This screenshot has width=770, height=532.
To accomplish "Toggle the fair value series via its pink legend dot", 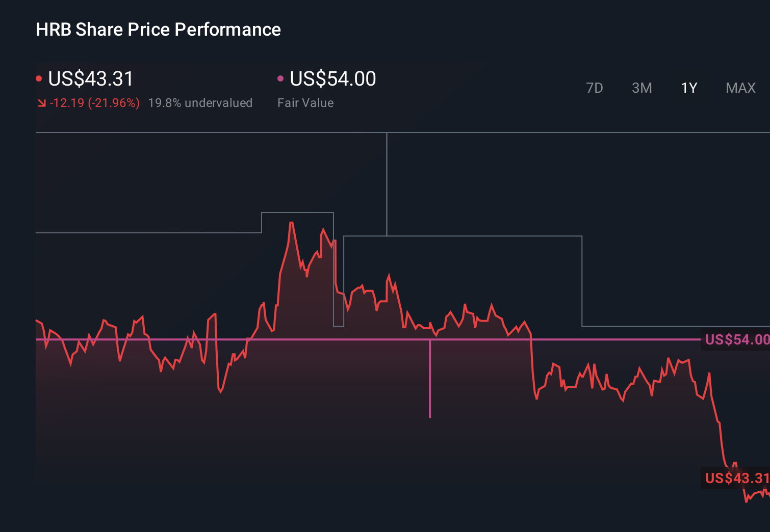I will pos(280,77).
